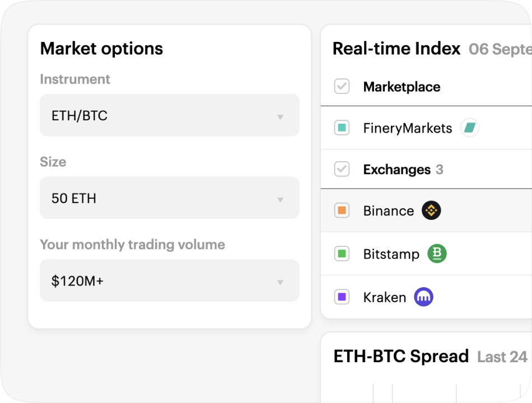Viewport: 532px width, 403px height.
Task: Select the Binance row label
Action: point(388,211)
